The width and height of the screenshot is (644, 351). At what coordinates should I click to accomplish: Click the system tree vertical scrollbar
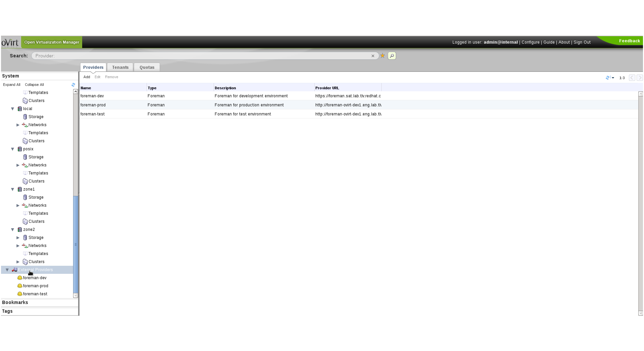(x=75, y=245)
